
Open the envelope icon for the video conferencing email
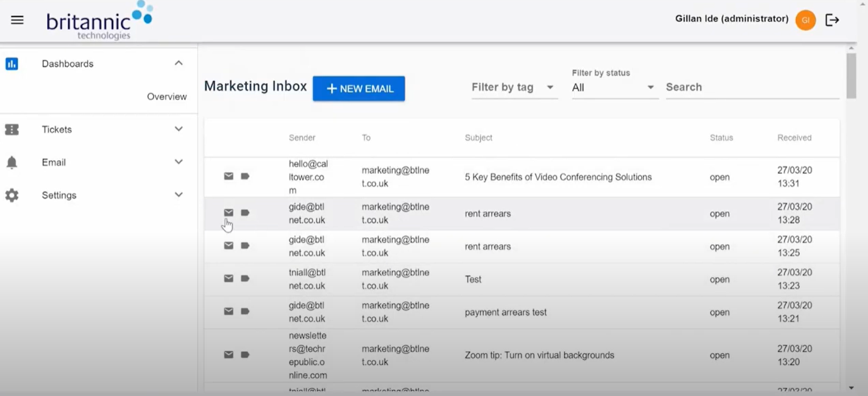point(228,176)
